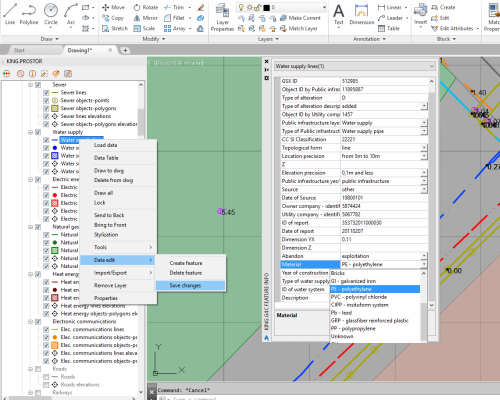
Task: Click Make Current layer button
Action: [x=300, y=18]
